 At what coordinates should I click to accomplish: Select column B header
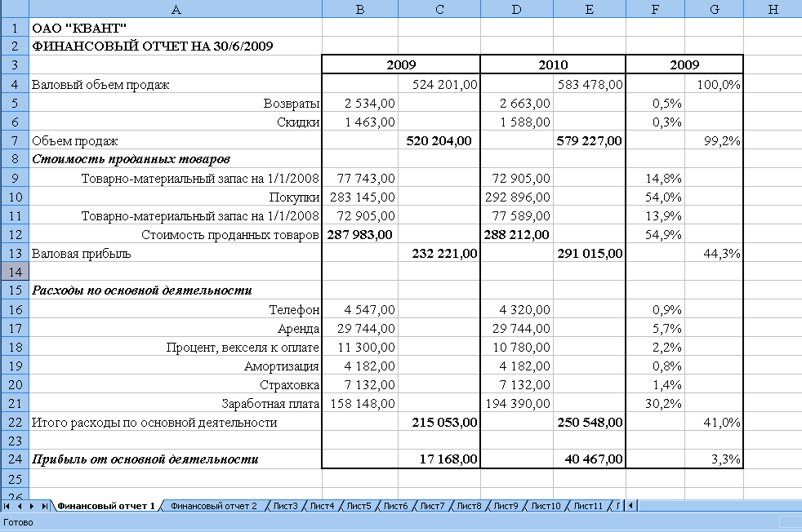[360, 9]
